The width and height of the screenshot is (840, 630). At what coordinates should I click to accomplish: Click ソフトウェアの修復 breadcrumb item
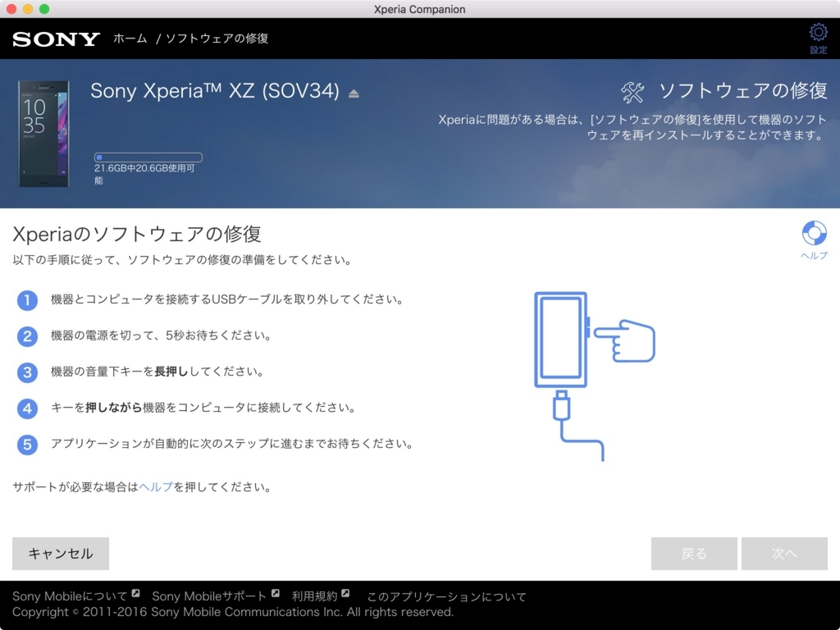pyautogui.click(x=217, y=39)
